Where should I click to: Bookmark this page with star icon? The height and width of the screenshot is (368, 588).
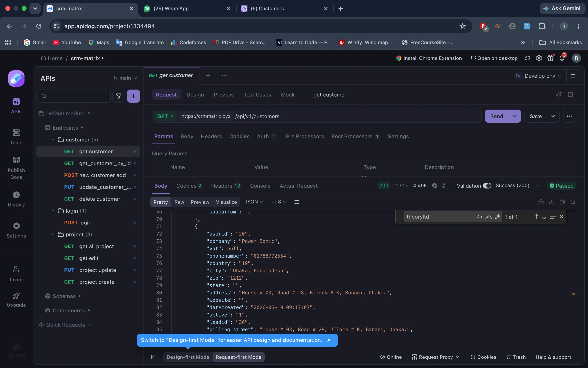[463, 26]
